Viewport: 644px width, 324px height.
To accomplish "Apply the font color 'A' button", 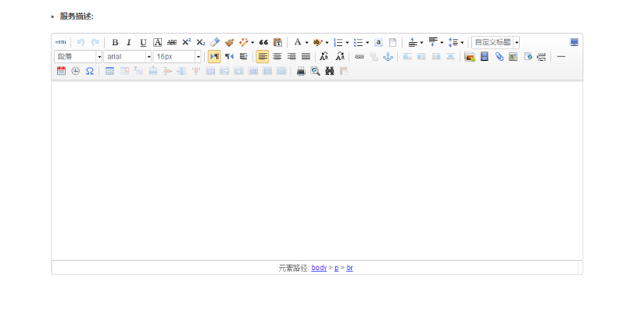I will (x=298, y=42).
